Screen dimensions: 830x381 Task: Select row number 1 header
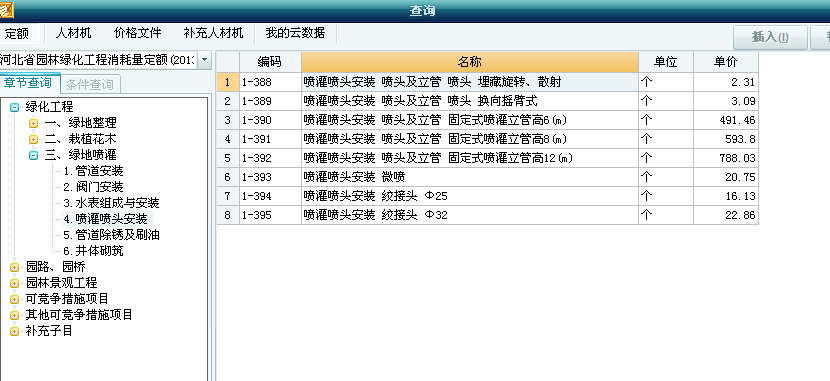[x=228, y=82]
